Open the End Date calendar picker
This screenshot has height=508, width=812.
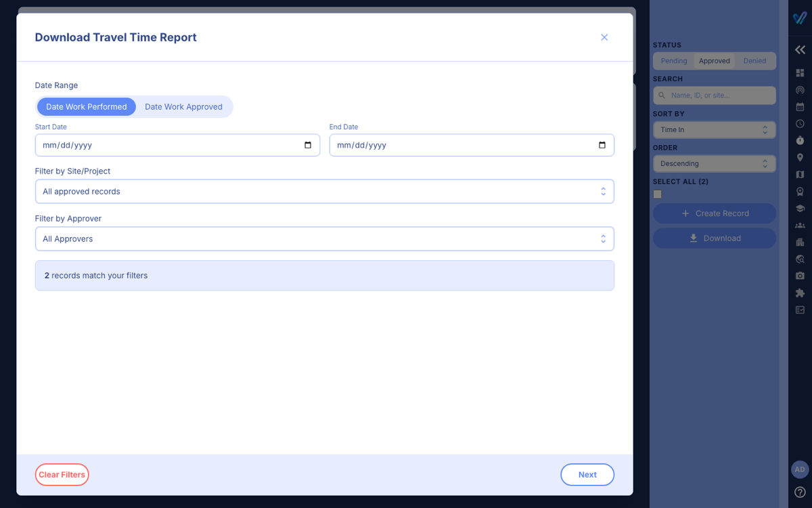pos(602,145)
